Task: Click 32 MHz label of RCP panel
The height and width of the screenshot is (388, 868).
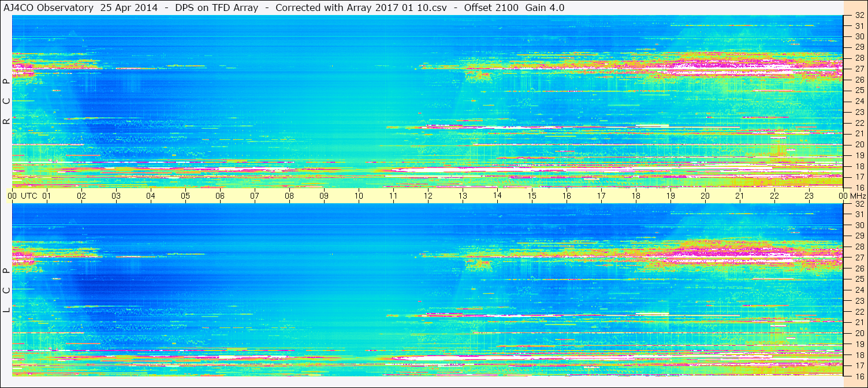Action: tap(859, 15)
